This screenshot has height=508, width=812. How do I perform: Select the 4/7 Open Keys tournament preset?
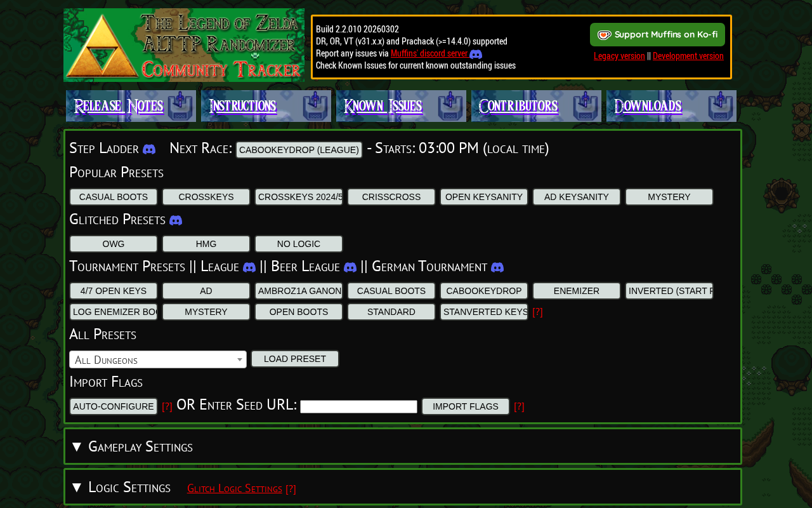click(114, 291)
